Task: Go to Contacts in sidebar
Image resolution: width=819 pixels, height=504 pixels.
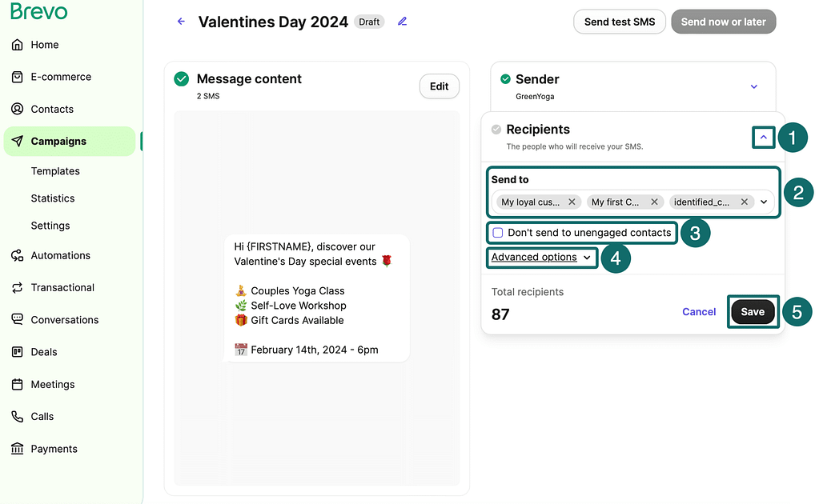Action: pyautogui.click(x=52, y=109)
